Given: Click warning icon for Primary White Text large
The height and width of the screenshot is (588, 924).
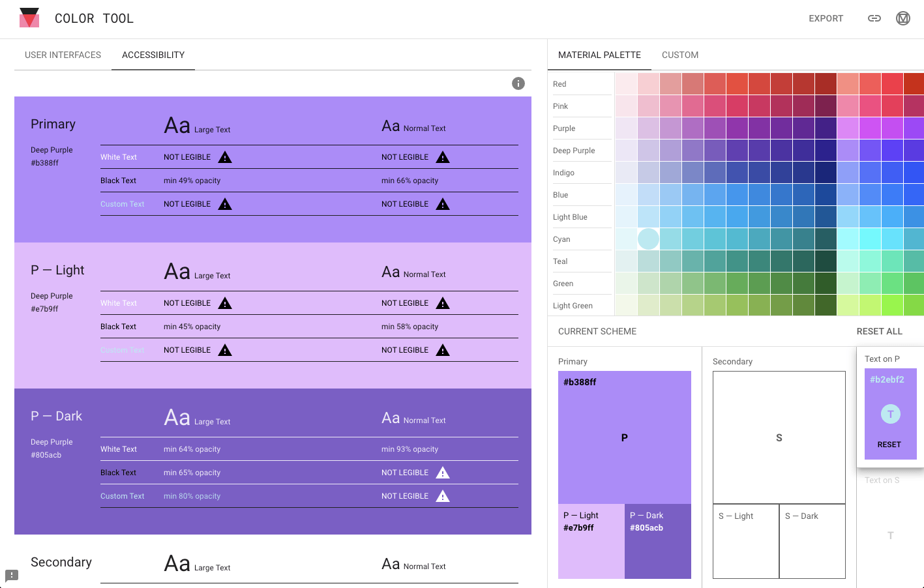Looking at the screenshot, I should point(225,157).
